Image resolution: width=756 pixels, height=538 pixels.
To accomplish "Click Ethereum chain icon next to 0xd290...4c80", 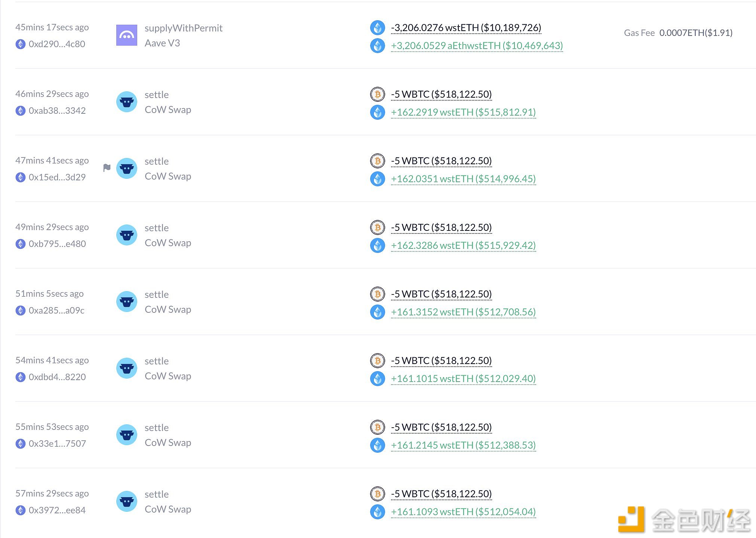I will (21, 44).
